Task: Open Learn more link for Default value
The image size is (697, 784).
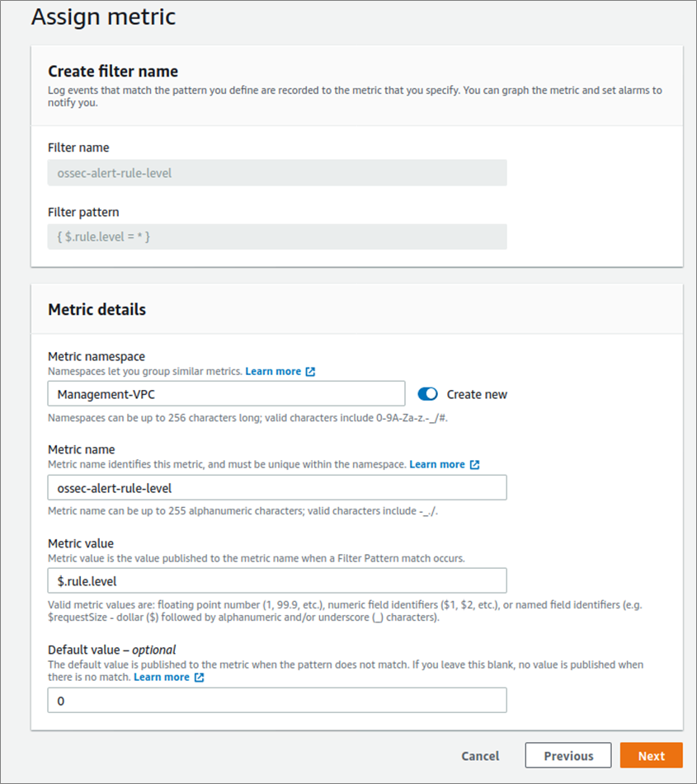Action: 162,677
